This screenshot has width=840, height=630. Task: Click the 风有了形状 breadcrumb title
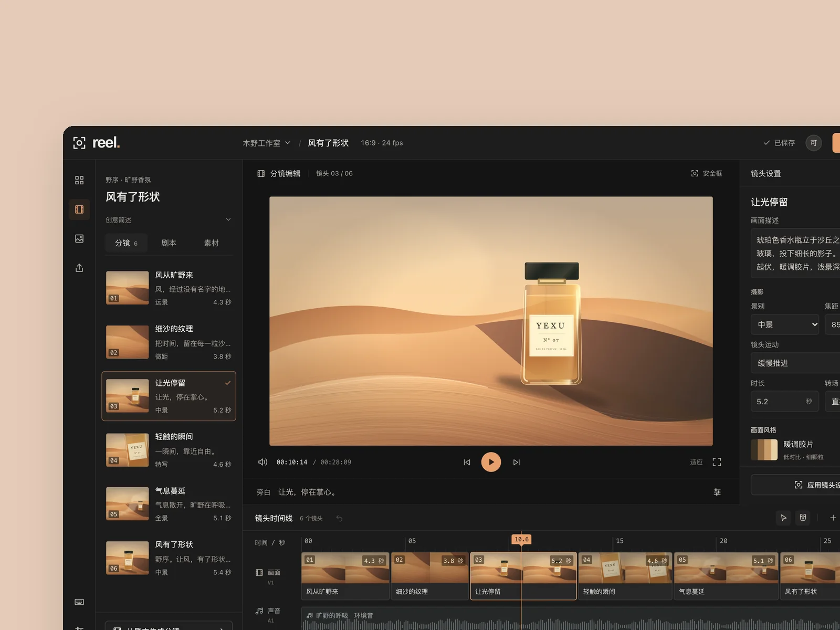point(328,143)
